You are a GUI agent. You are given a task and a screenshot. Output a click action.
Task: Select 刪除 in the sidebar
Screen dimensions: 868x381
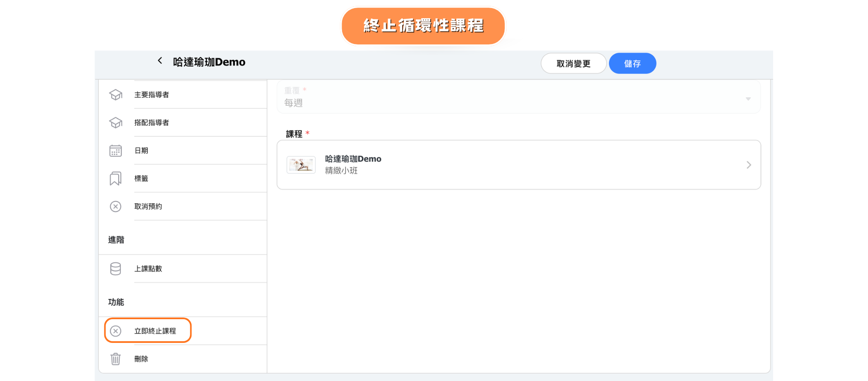pyautogui.click(x=141, y=359)
